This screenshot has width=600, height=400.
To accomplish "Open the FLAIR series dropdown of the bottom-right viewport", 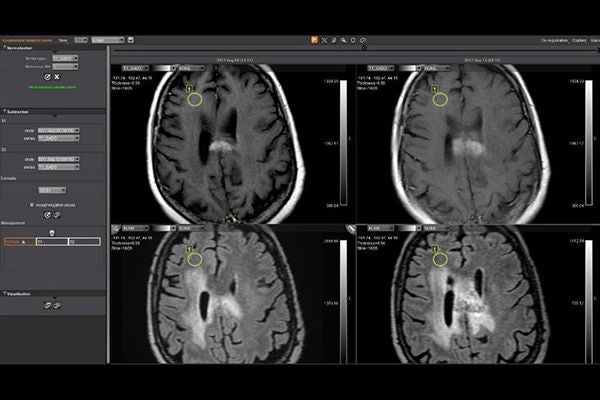I will tap(381, 228).
